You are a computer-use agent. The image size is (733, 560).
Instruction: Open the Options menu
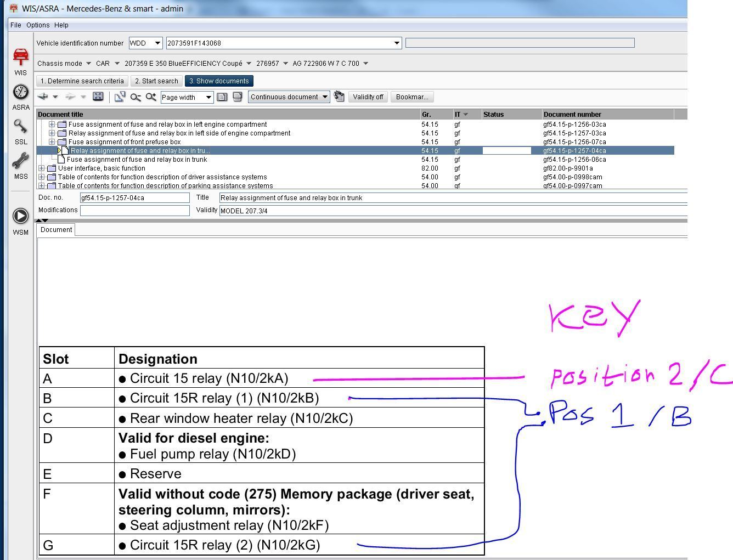[38, 25]
